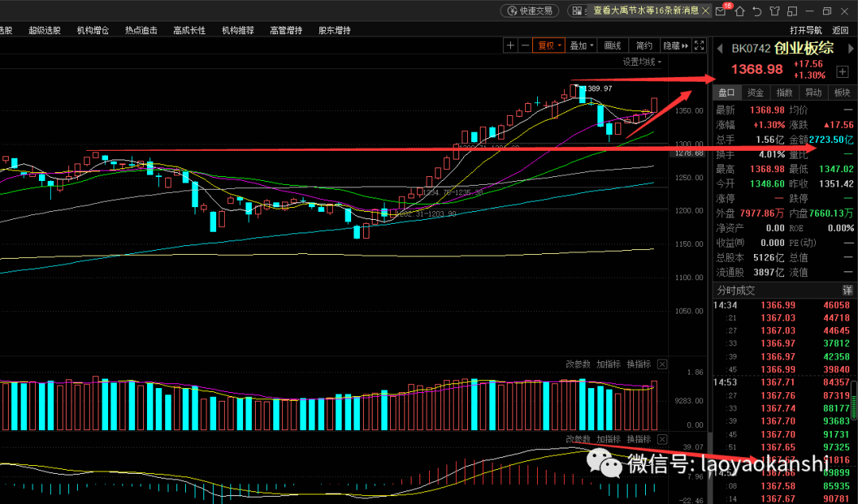Open the skin theme shirt icon
This screenshot has width=858, height=504.
pyautogui.click(x=773, y=11)
